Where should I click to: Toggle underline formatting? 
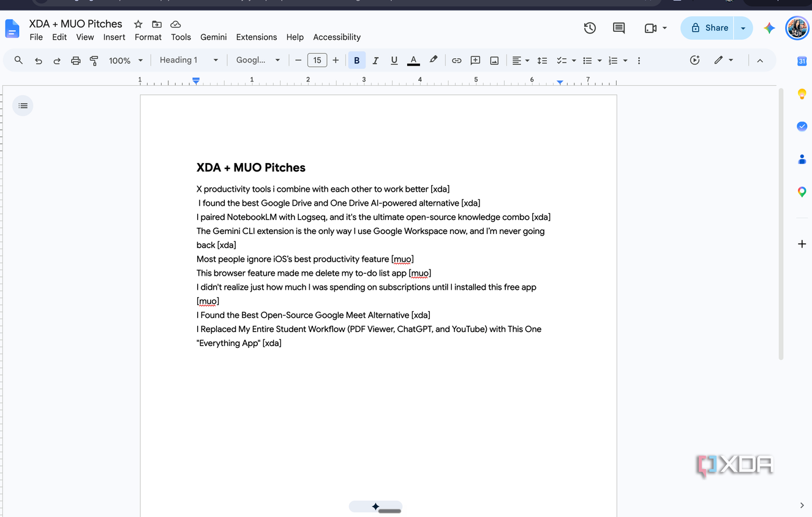pyautogui.click(x=394, y=61)
